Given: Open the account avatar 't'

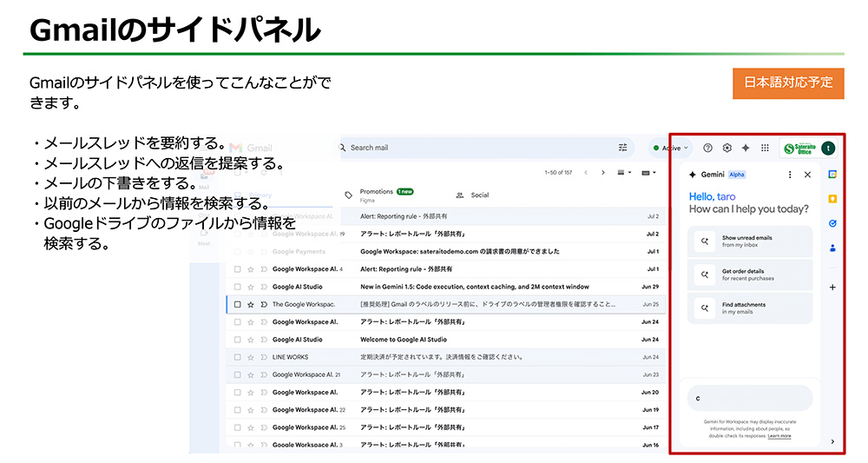Looking at the screenshot, I should click(x=827, y=148).
